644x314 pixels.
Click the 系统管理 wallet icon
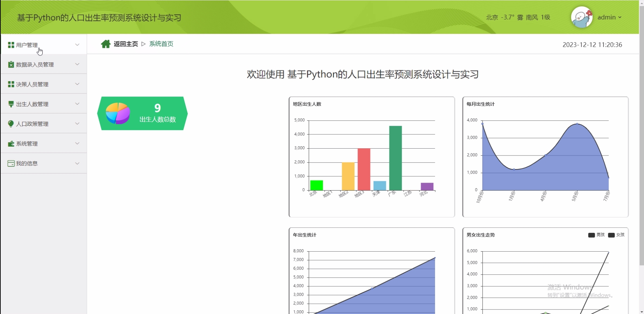pyautogui.click(x=11, y=144)
